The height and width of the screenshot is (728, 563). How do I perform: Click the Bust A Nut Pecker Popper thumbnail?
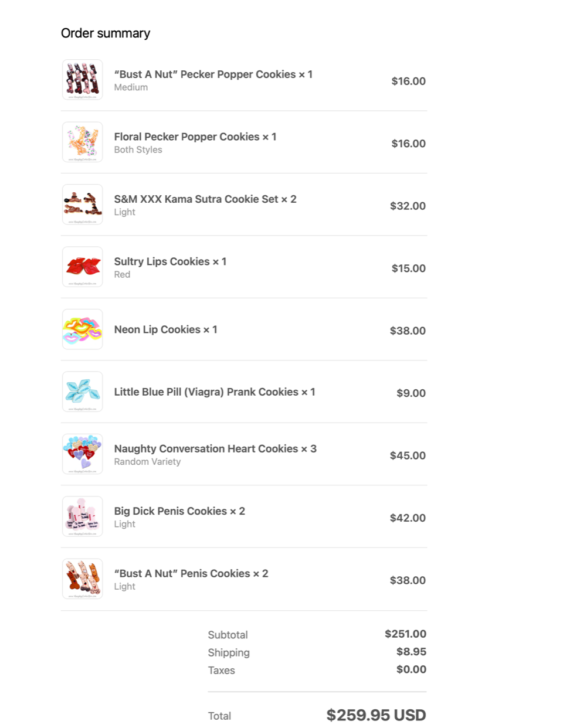pos(83,80)
